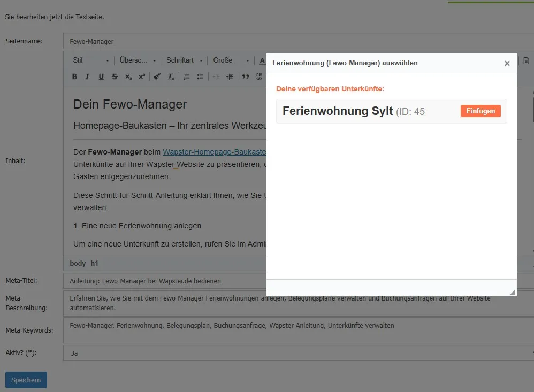Select the h1 element path item
Viewport: 534px width, 392px height.
point(94,263)
